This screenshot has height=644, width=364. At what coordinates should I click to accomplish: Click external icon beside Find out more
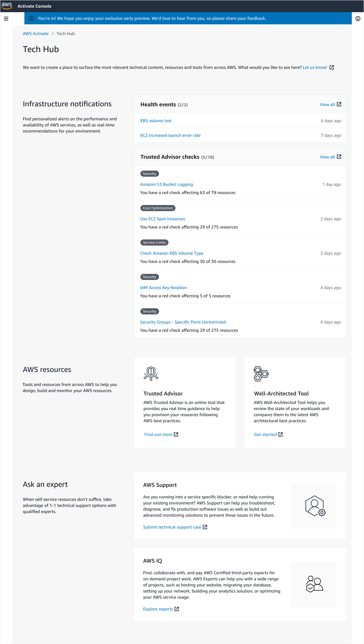tap(176, 434)
